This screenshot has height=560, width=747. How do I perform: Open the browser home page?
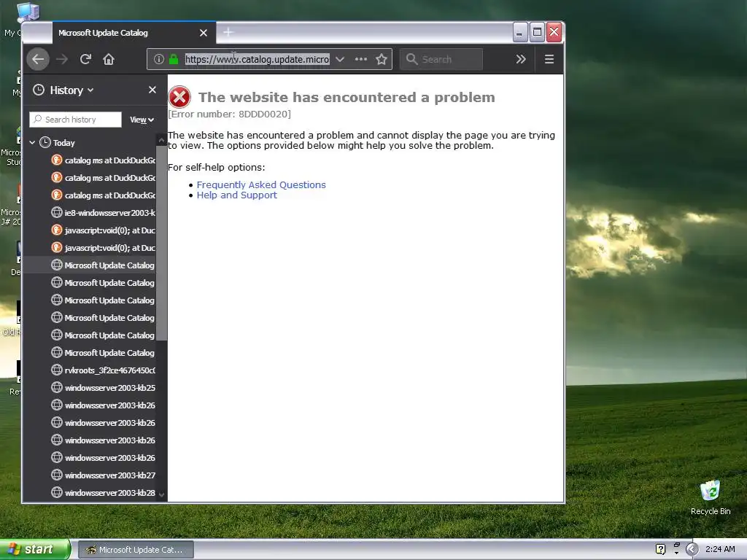(109, 59)
